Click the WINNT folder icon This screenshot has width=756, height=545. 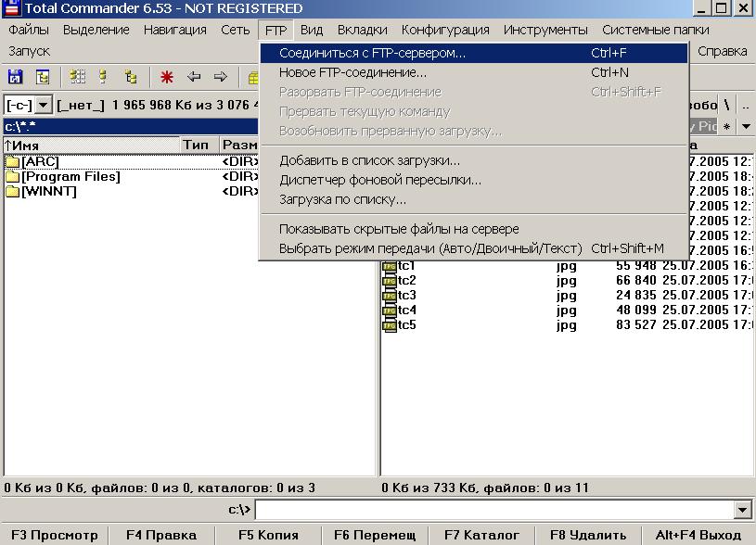(12, 192)
